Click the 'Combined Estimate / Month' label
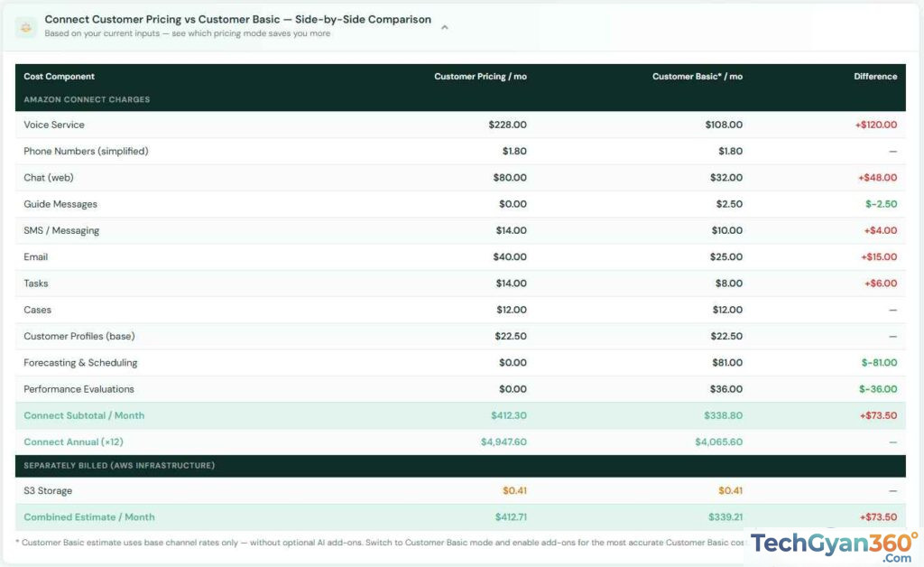924x567 pixels. (x=89, y=517)
